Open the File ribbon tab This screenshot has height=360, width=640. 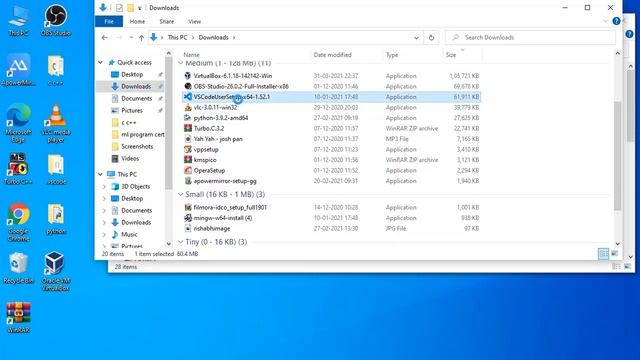tap(109, 22)
